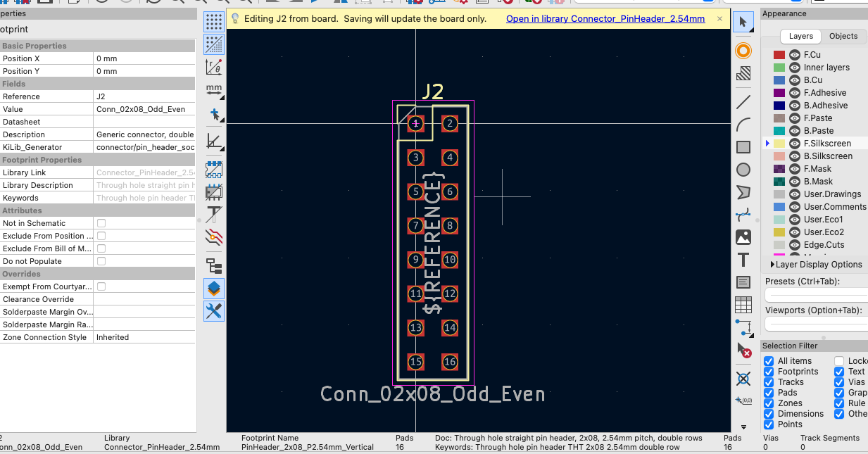Toggle the properties manager panel
Viewport: 868px width, 454px height.
coord(214,310)
